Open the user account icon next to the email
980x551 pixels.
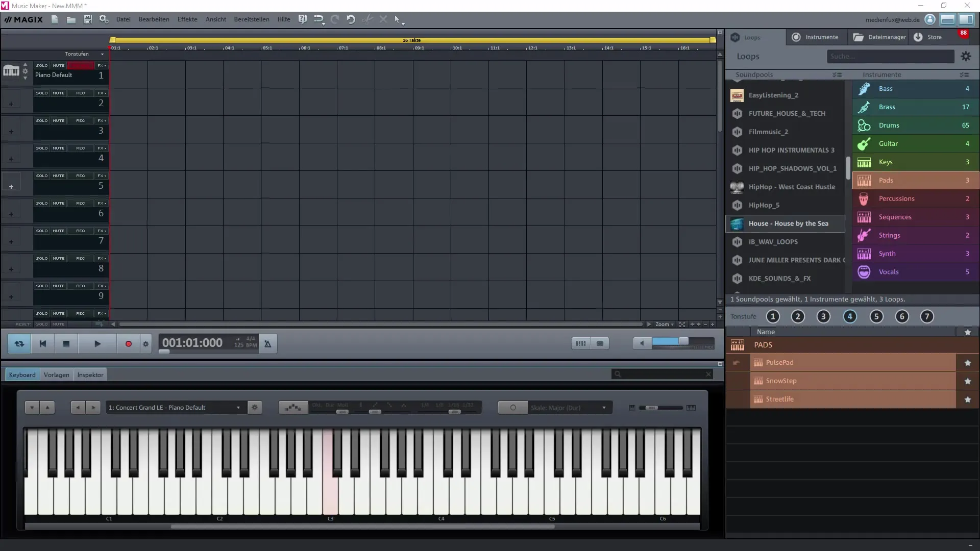click(930, 19)
